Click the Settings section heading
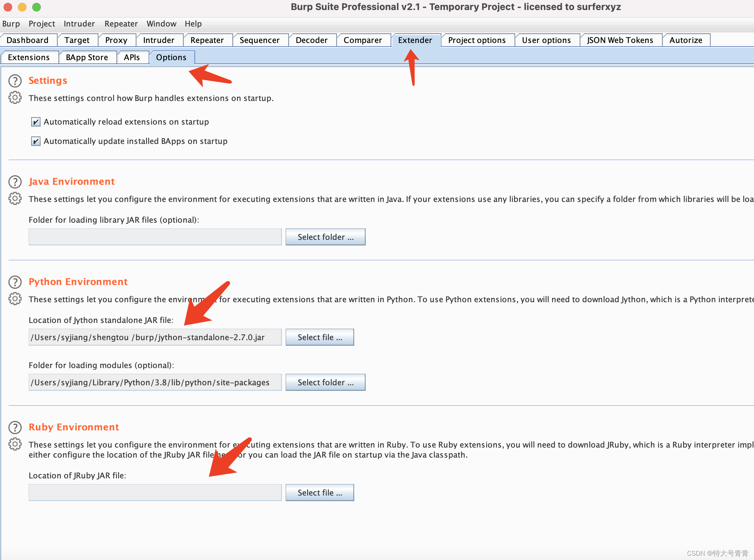The image size is (754, 560). (48, 81)
